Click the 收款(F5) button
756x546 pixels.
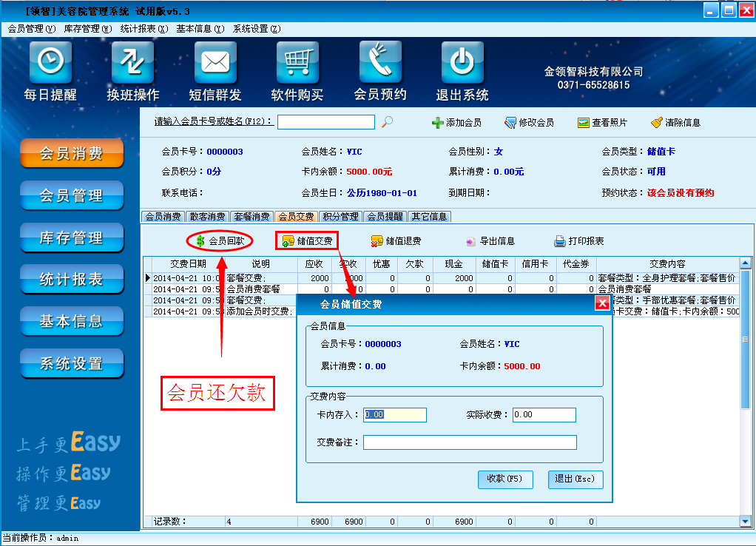[504, 479]
